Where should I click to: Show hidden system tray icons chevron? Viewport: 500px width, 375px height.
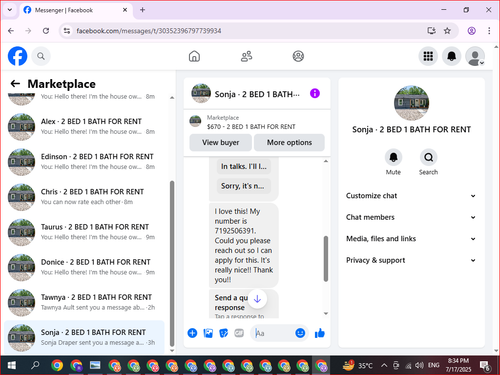(x=384, y=365)
